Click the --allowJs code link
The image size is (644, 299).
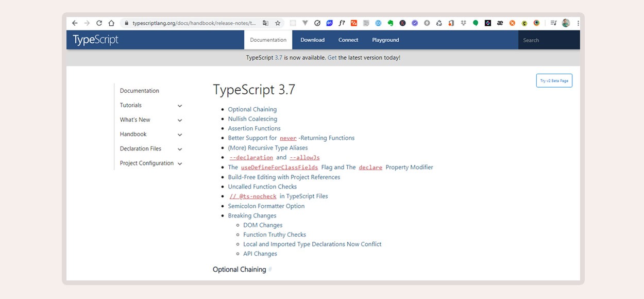(304, 158)
